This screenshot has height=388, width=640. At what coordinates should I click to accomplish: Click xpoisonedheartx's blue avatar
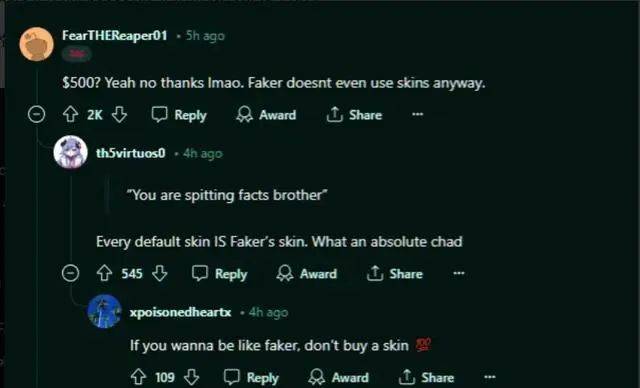[104, 311]
